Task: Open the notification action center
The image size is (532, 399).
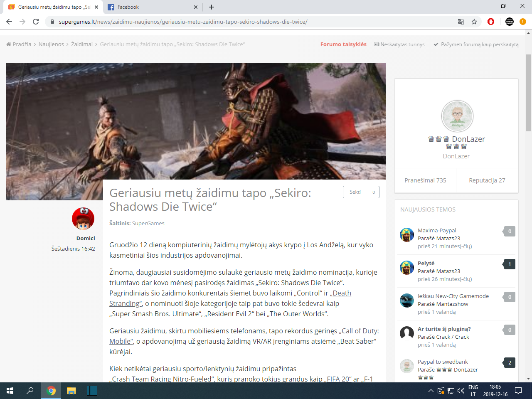Action: (518, 391)
